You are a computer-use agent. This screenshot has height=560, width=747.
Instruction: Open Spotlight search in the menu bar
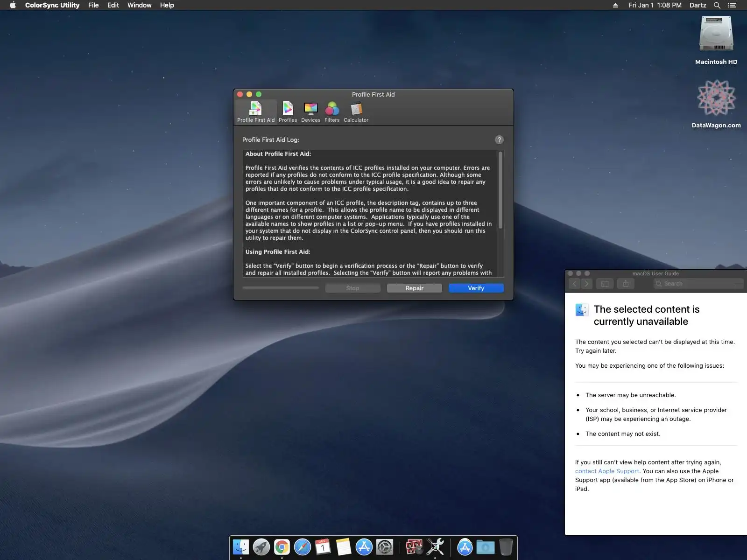click(717, 5)
